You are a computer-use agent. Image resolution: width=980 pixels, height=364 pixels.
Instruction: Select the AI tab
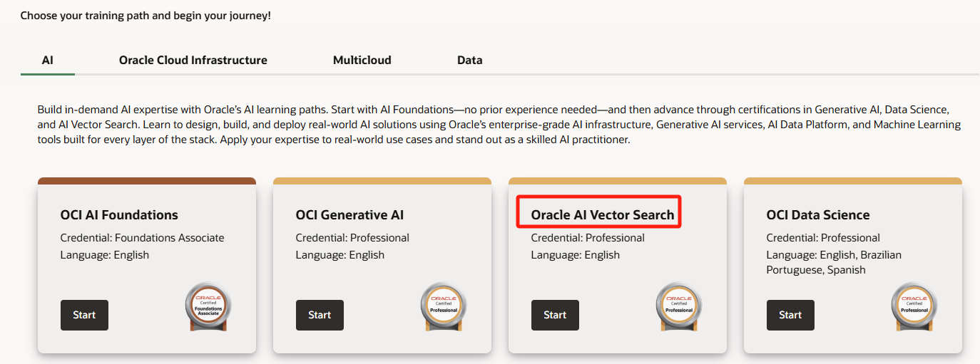[x=48, y=61]
